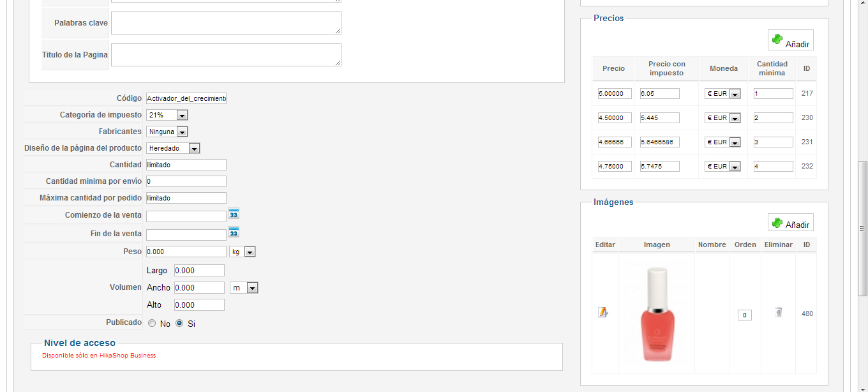The width and height of the screenshot is (868, 392).
Task: Focus the Palabras clave text area
Action: (226, 23)
